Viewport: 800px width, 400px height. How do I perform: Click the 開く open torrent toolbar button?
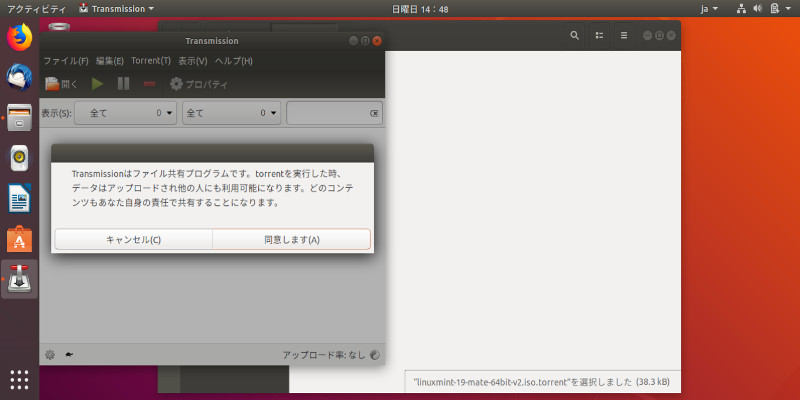(x=61, y=84)
